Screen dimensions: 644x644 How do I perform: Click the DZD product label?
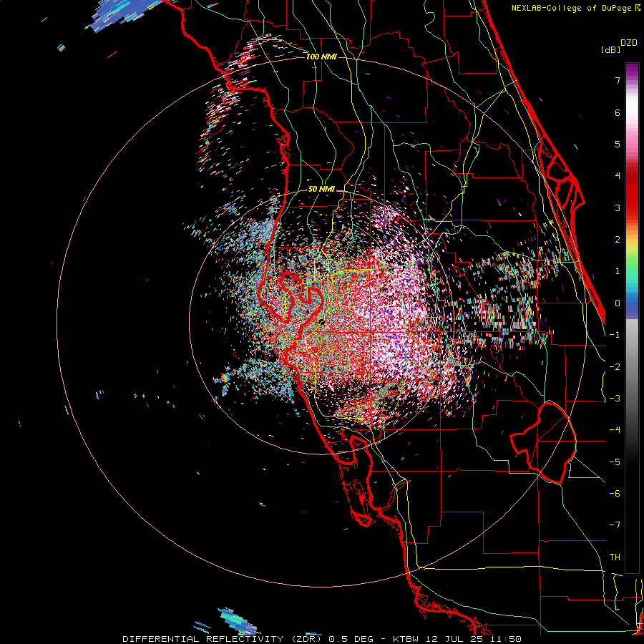(629, 43)
